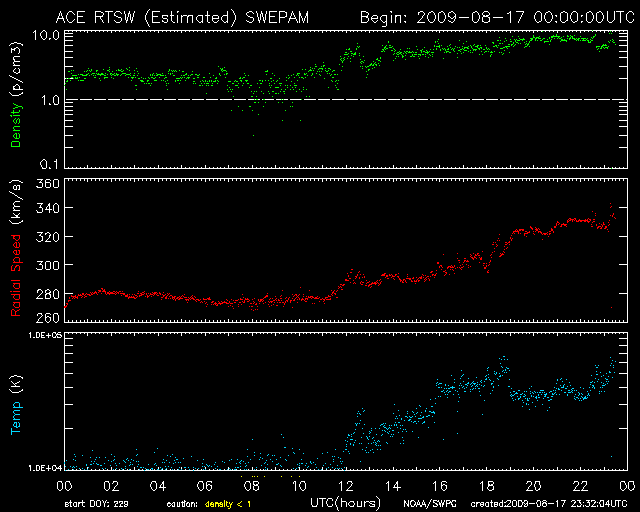Viewport: 640px width, 512px height.
Task: Click the '320' speed axis value
Action: 48,237
